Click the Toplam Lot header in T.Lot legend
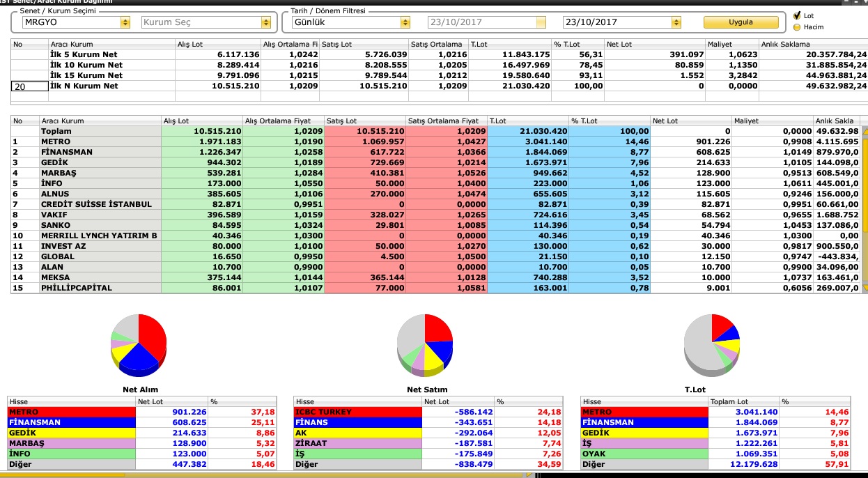 [743, 402]
